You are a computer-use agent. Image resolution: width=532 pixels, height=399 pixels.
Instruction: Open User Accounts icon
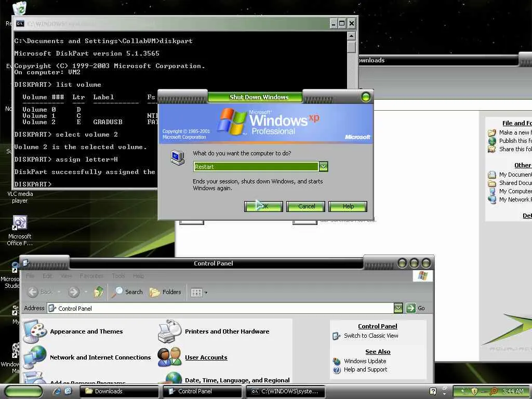[x=170, y=357]
